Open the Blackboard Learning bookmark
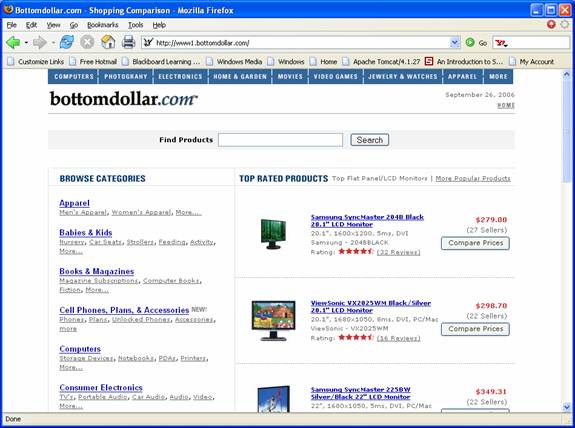The image size is (575, 428). (x=161, y=62)
